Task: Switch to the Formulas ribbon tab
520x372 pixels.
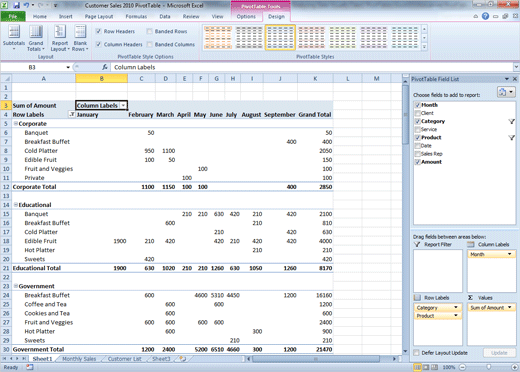Action: (136, 16)
